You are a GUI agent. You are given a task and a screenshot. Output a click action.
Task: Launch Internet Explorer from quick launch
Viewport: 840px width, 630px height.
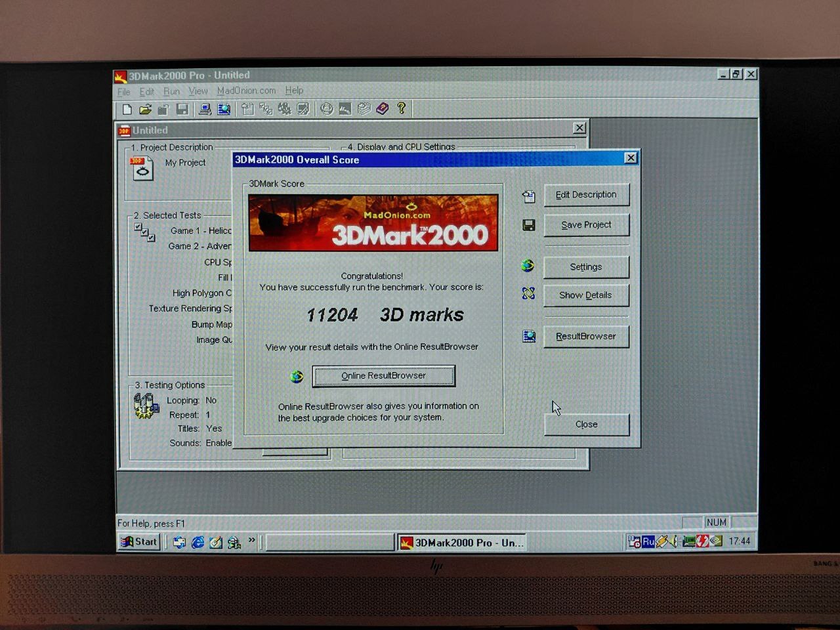pos(198,542)
